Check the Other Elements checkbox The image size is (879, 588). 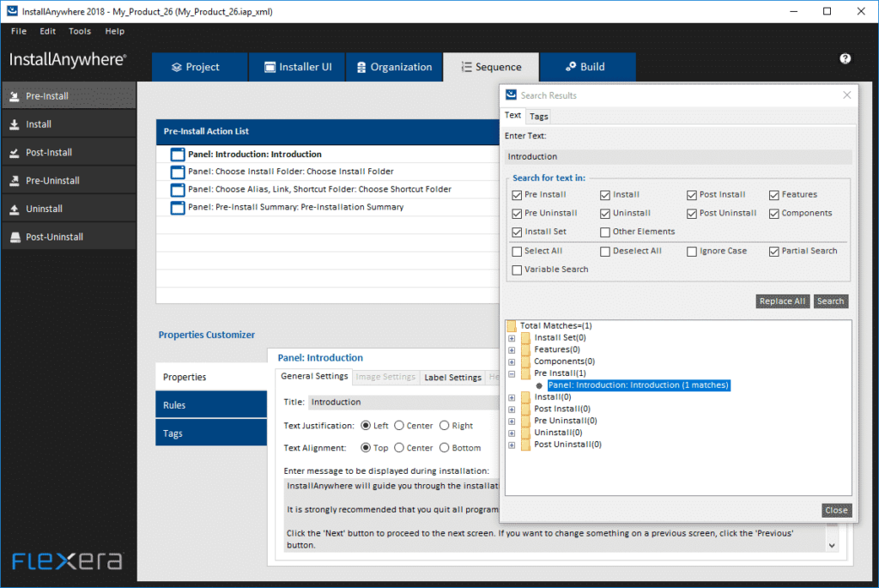click(x=605, y=232)
